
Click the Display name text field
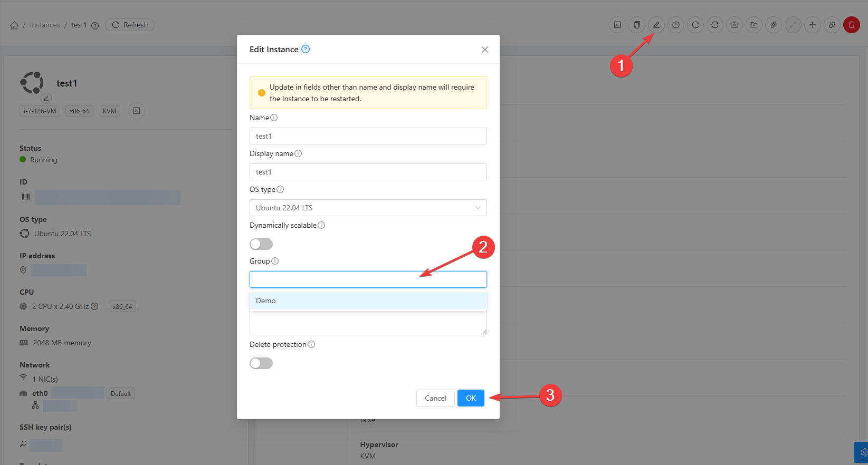368,172
